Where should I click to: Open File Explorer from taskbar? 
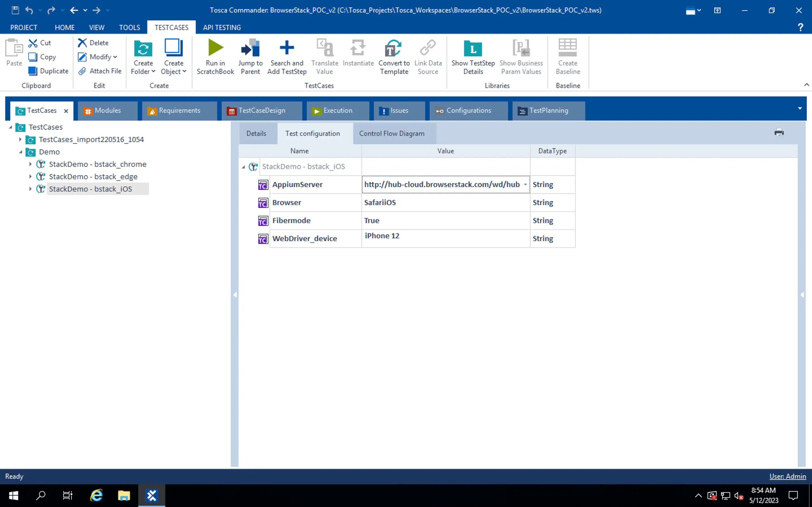point(124,495)
